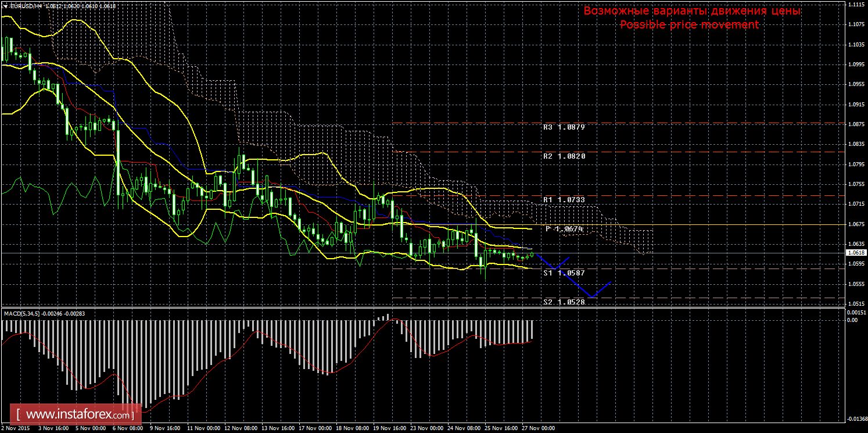Select the pivot label P 1.0674
This screenshot has width=868, height=433.
click(x=564, y=229)
